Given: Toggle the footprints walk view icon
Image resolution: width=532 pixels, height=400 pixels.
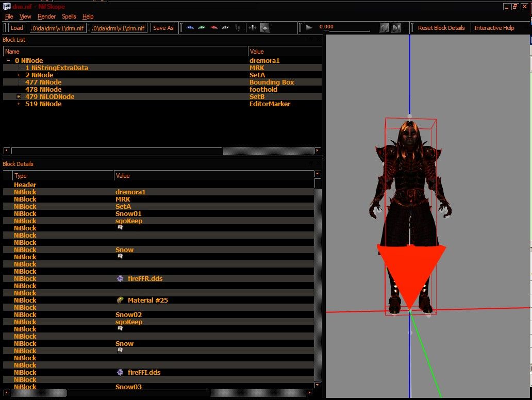Looking at the screenshot, I should [x=238, y=28].
